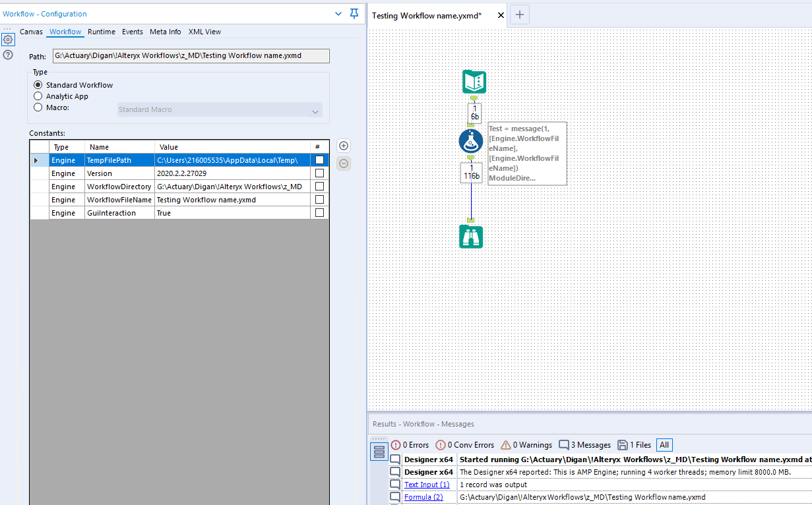The height and width of the screenshot is (505, 812).
Task: Add a new constant with the plus icon
Action: [x=343, y=145]
